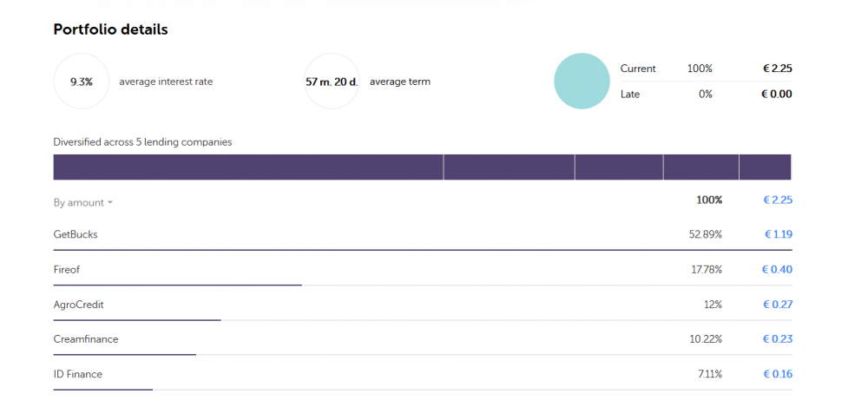Open the € 2.25 total amount link
Image resolution: width=868 pixels, height=400 pixels.
pyautogui.click(x=777, y=200)
